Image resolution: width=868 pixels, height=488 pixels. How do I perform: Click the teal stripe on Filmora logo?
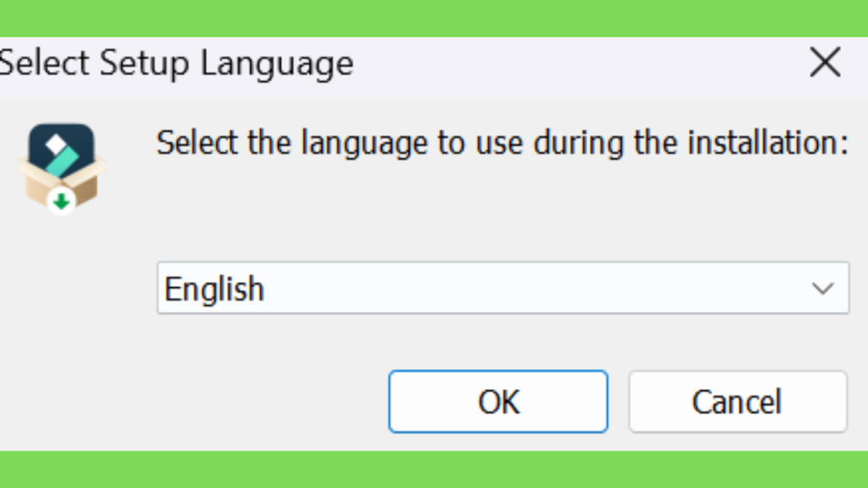pyautogui.click(x=63, y=162)
